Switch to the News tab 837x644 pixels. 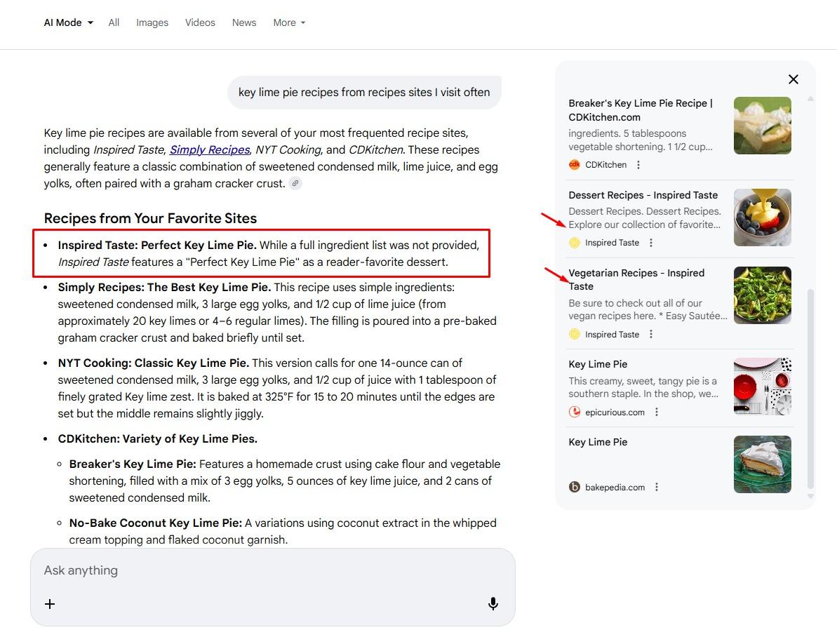pos(244,22)
